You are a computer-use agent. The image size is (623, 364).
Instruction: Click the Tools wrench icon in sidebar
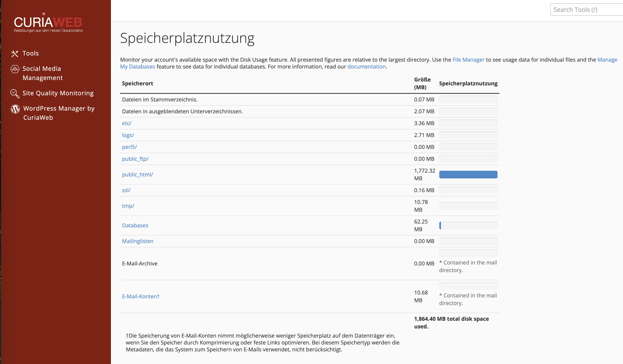(15, 54)
